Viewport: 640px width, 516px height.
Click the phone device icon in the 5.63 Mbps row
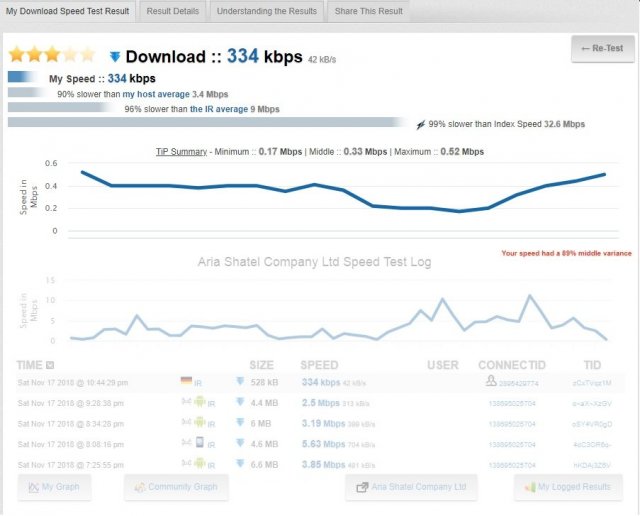pyautogui.click(x=200, y=442)
